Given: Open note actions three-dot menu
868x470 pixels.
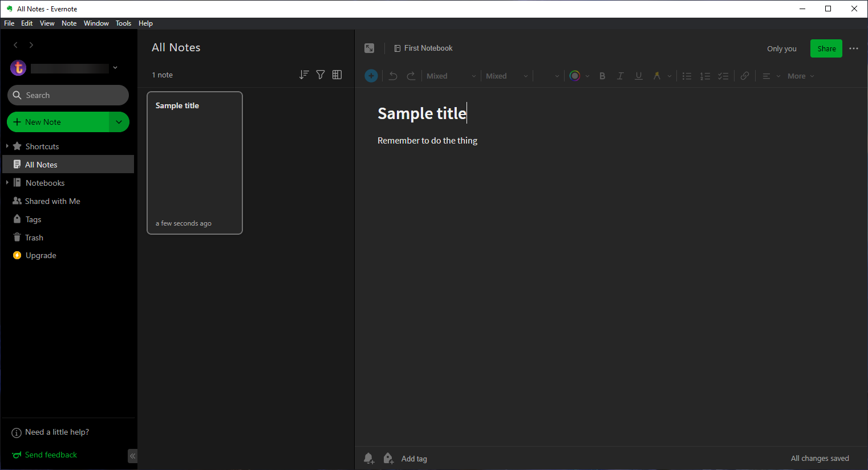Looking at the screenshot, I should (854, 48).
